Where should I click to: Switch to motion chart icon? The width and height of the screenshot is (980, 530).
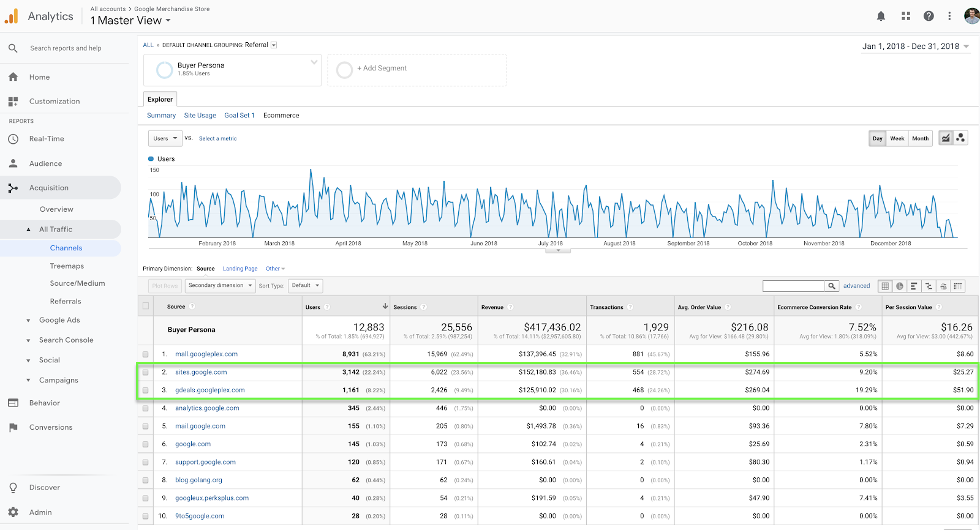coord(960,138)
